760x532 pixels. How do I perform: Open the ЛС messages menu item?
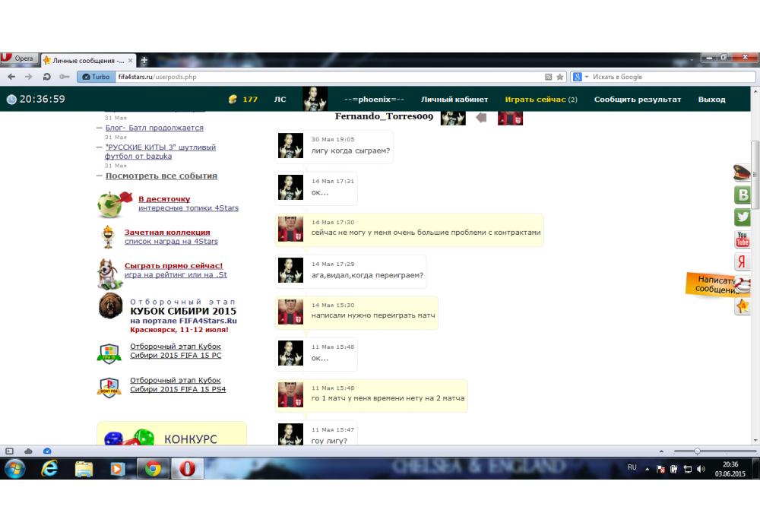(x=280, y=100)
